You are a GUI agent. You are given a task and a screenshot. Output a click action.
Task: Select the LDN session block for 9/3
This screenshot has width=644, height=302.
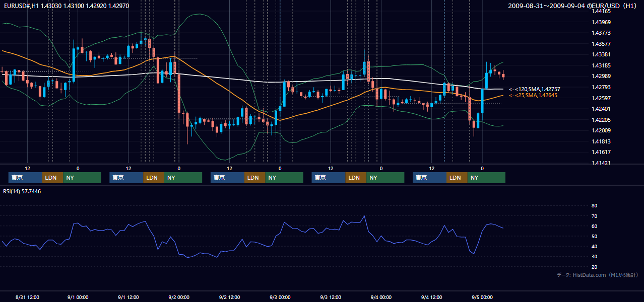(x=356, y=178)
